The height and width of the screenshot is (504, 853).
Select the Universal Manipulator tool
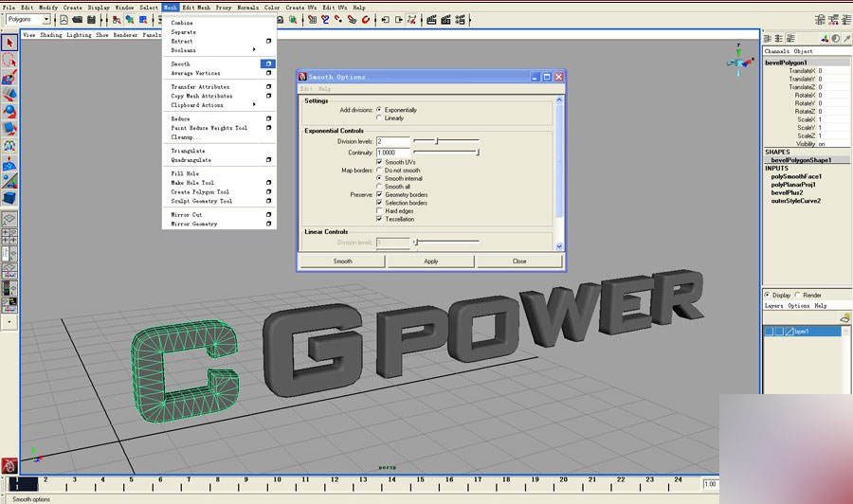coord(9,146)
